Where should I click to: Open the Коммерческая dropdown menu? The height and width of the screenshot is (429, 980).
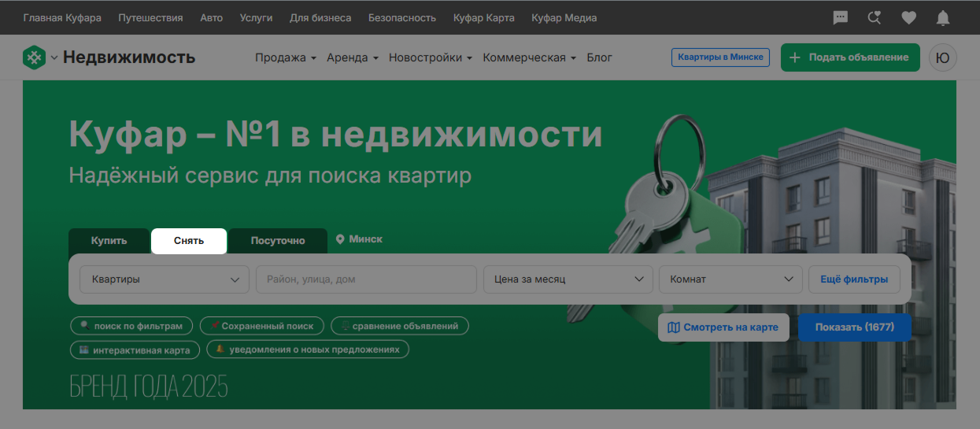(530, 57)
